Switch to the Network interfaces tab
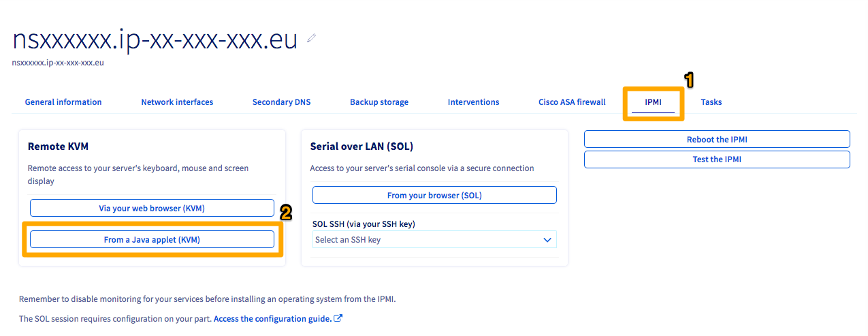The width and height of the screenshot is (868, 336). coord(177,102)
